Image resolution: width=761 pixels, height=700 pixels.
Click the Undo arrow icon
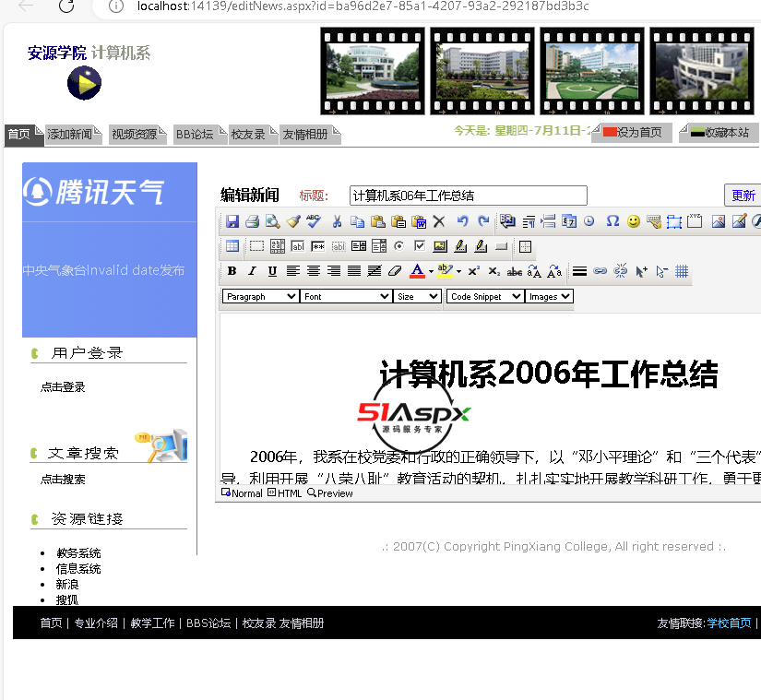(463, 221)
